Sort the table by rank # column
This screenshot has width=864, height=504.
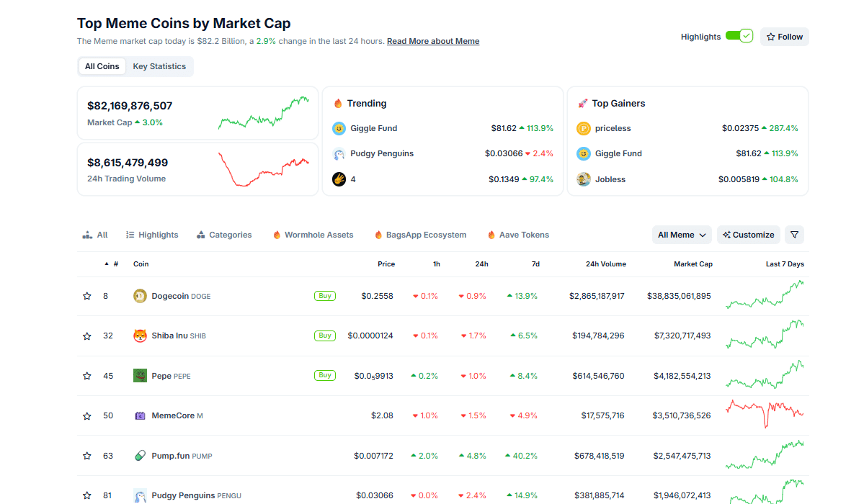[115, 264]
